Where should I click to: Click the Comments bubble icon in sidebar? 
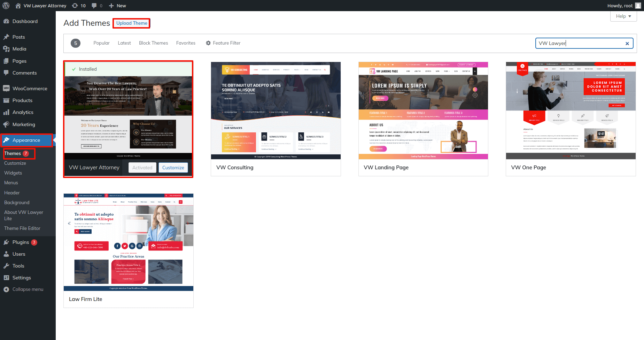pyautogui.click(x=6, y=73)
